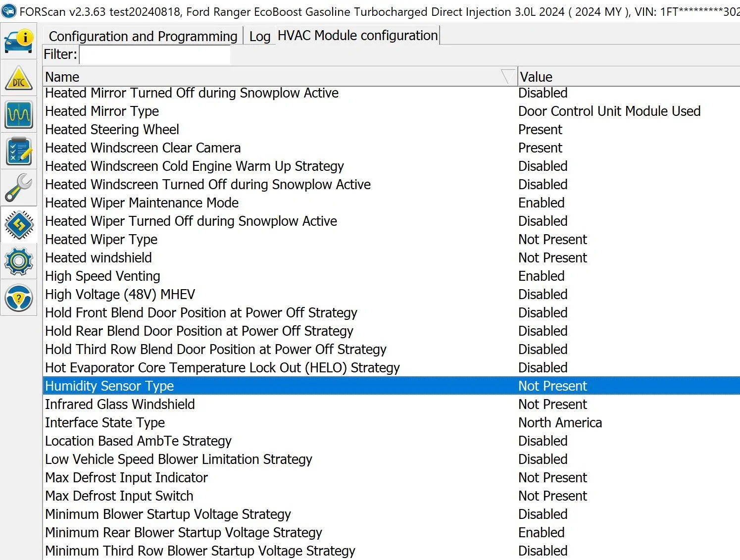This screenshot has height=560, width=740.
Task: Select Heated Windscreen Cold Engine Warm Up Strategy
Action: (x=392, y=166)
